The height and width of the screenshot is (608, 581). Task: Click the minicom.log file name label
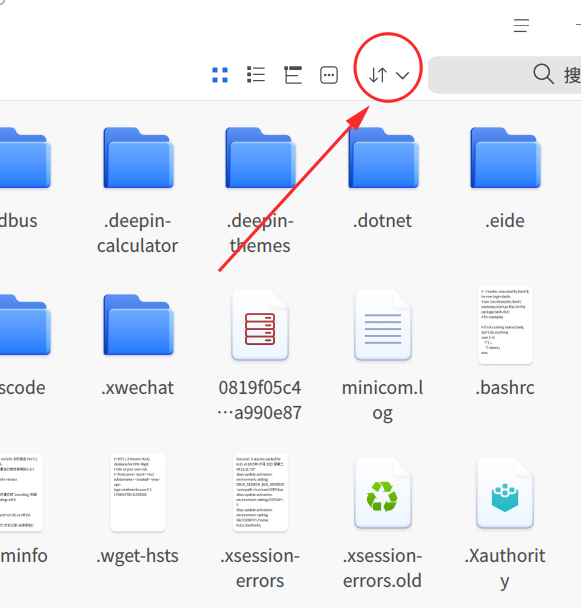(x=383, y=401)
